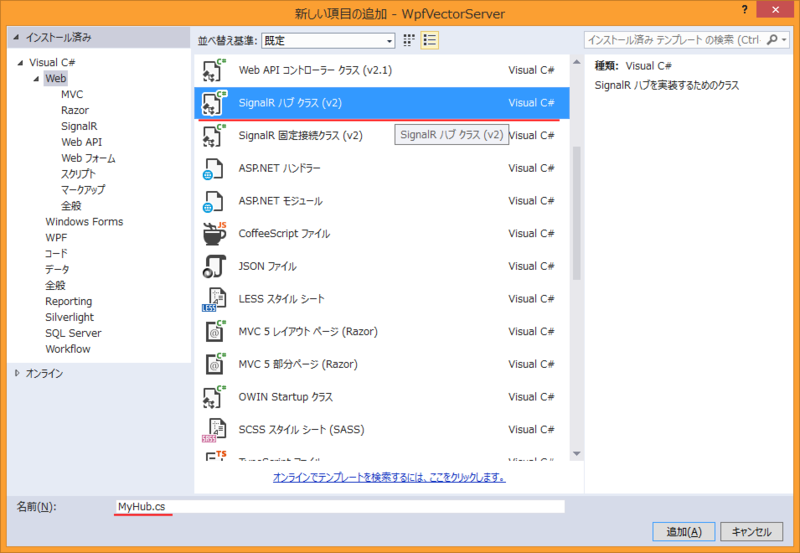800x553 pixels.
Task: Select the マークアップ category
Action: (x=83, y=190)
